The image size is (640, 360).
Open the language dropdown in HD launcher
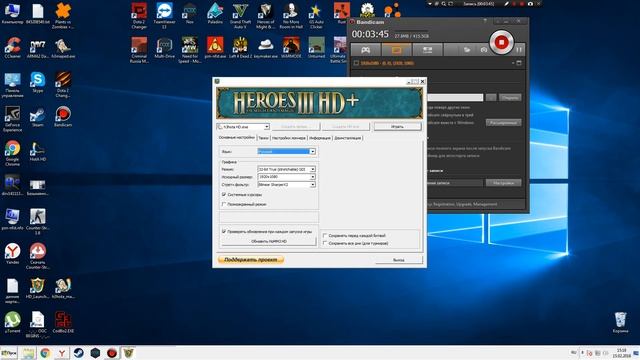[x=312, y=151]
